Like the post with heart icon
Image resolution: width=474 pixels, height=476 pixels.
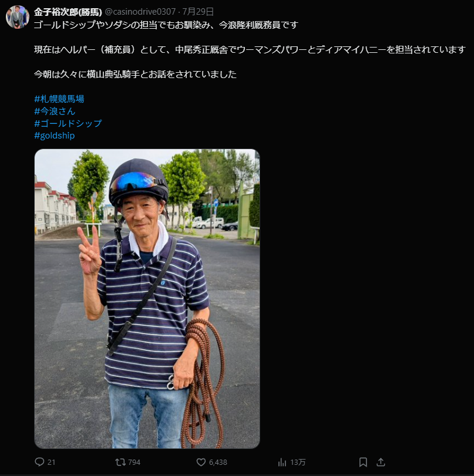pos(201,462)
